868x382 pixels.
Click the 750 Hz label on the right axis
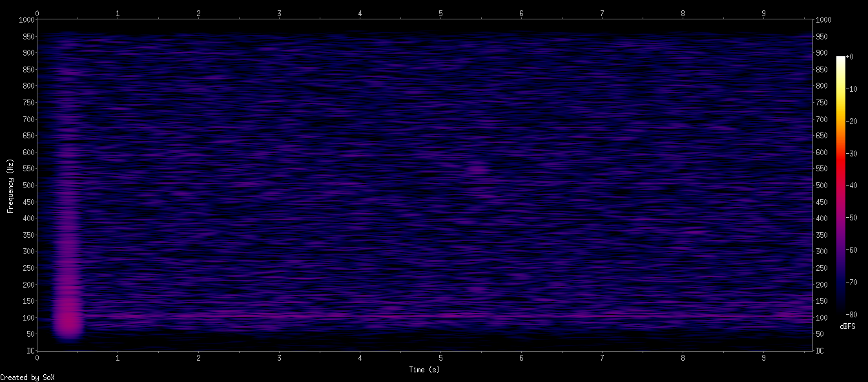820,102
